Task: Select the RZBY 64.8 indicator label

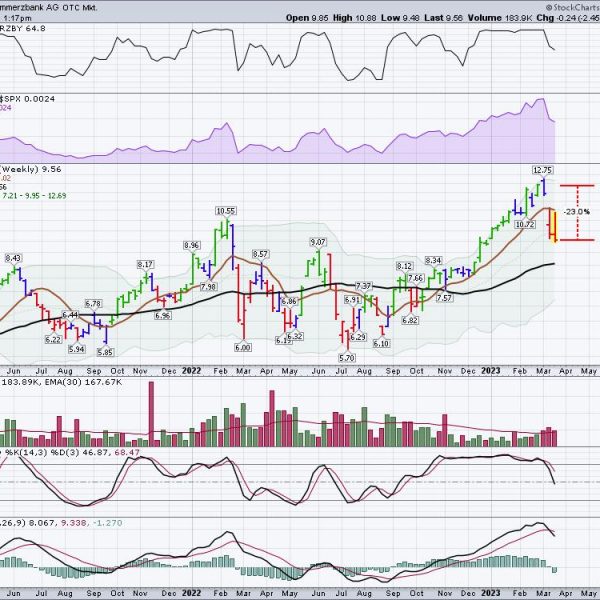Action: pyautogui.click(x=23, y=28)
